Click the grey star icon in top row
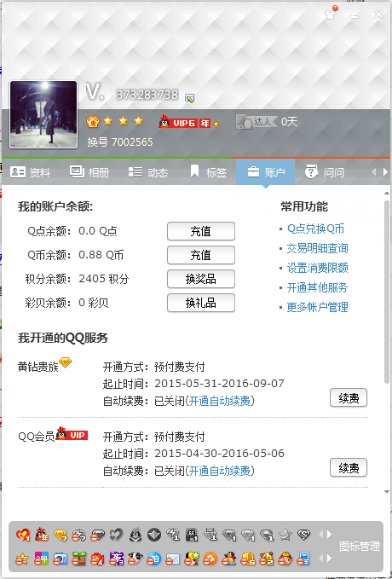392x579 pixels. (286, 535)
